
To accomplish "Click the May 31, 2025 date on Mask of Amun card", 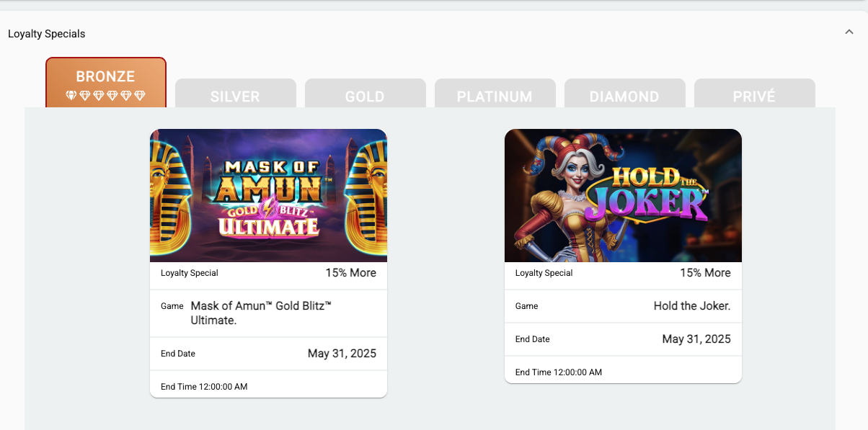I will point(342,354).
